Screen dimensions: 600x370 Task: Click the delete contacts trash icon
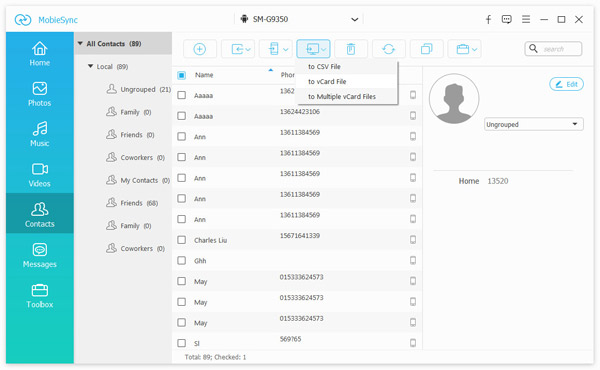351,49
